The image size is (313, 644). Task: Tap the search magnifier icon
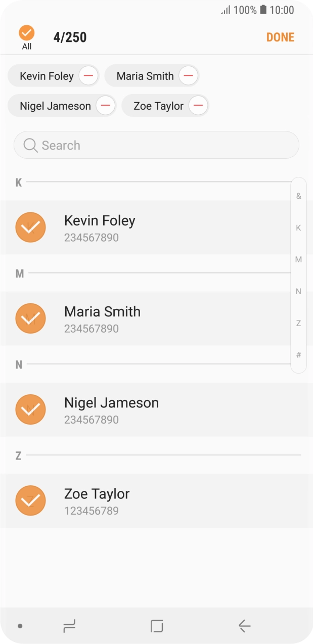click(x=30, y=146)
